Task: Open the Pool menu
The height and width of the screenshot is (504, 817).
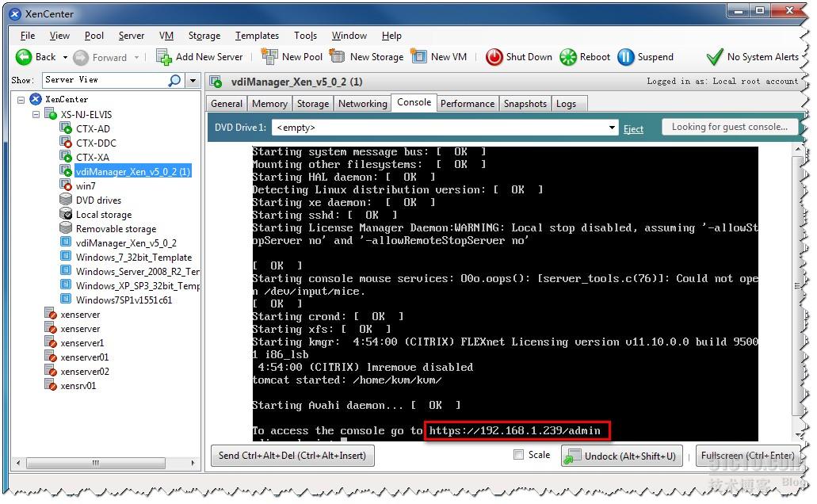Action: (x=94, y=36)
